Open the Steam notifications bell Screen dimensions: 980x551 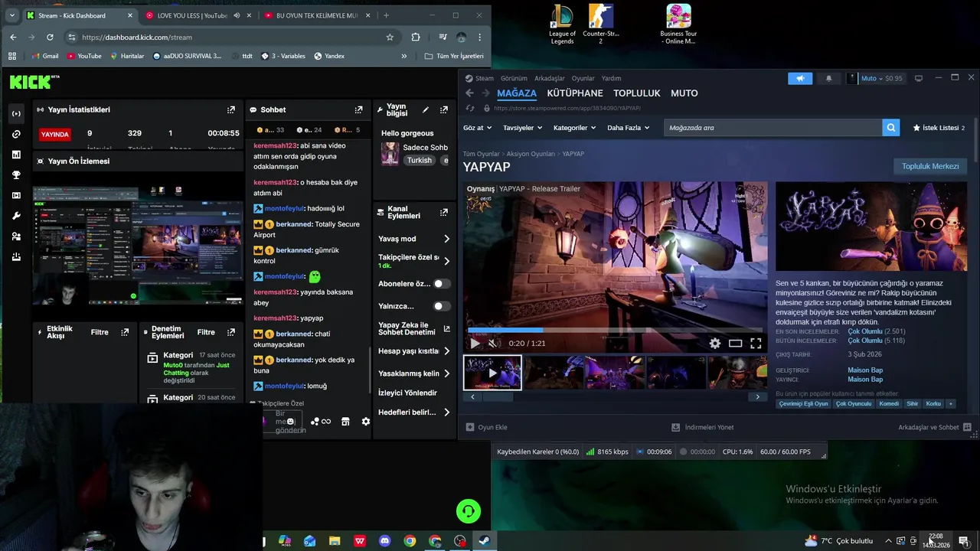point(828,78)
